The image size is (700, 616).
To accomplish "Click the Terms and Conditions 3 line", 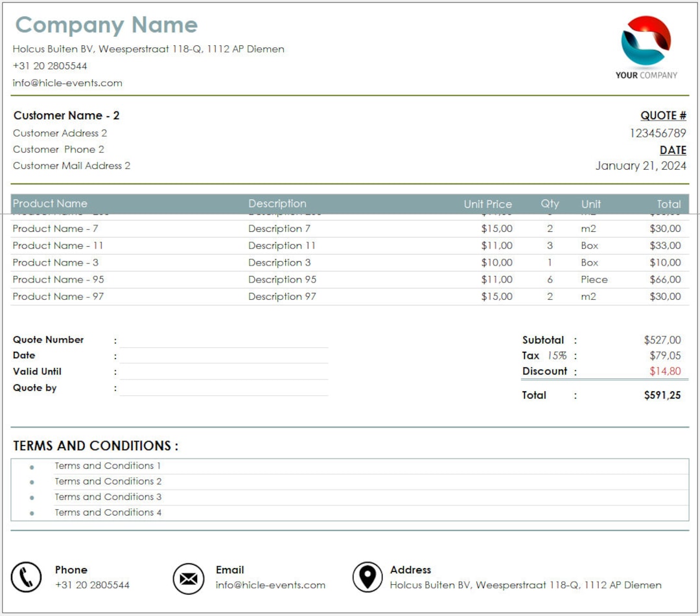I will (x=108, y=497).
